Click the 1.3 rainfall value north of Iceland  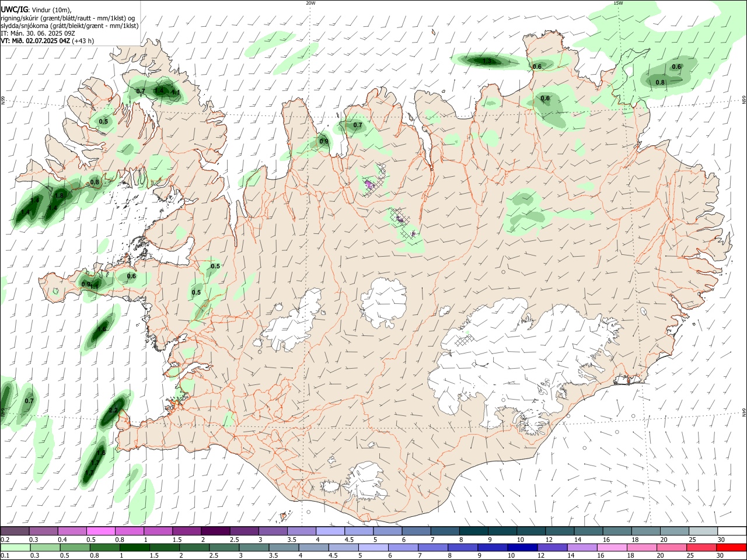click(487, 61)
